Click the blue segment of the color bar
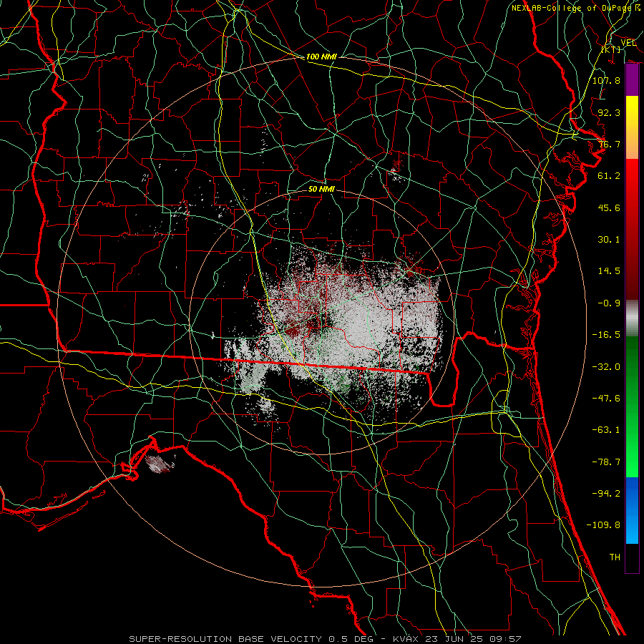This screenshot has height=644, width=644. (632, 510)
